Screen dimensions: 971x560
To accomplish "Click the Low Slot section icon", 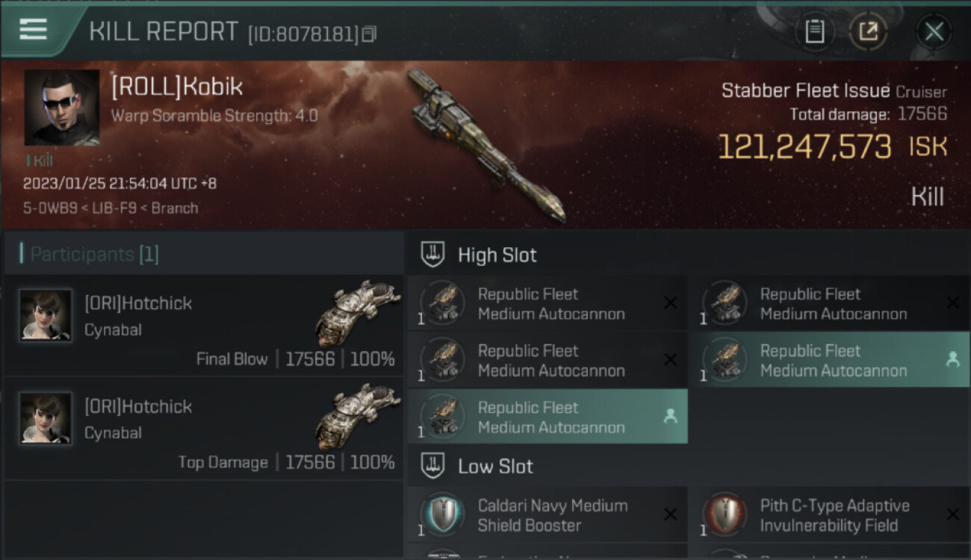I will [433, 467].
